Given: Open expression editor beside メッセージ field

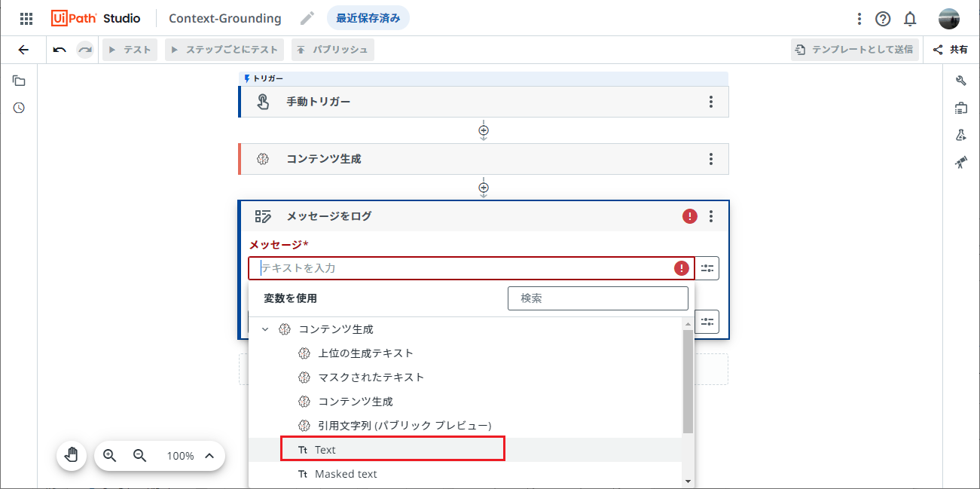Looking at the screenshot, I should 707,267.
